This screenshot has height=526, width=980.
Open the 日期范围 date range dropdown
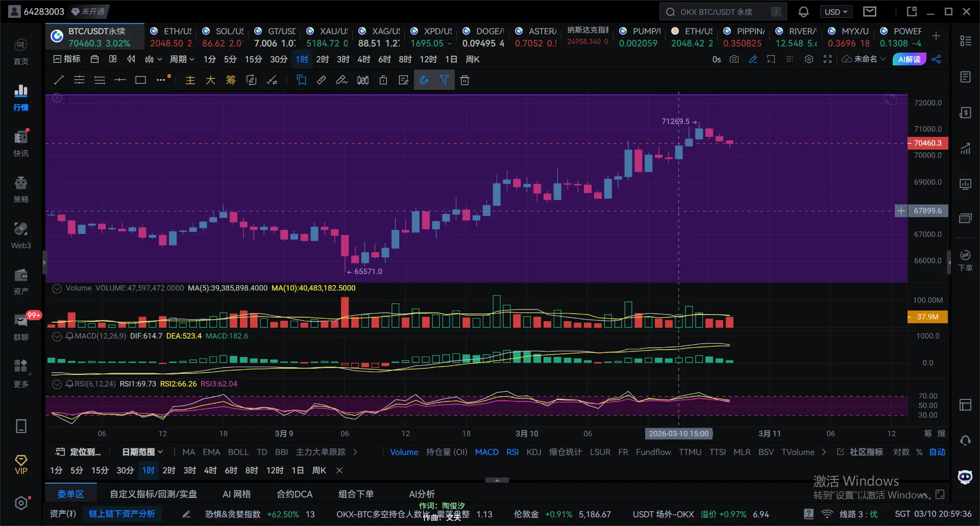(142, 452)
